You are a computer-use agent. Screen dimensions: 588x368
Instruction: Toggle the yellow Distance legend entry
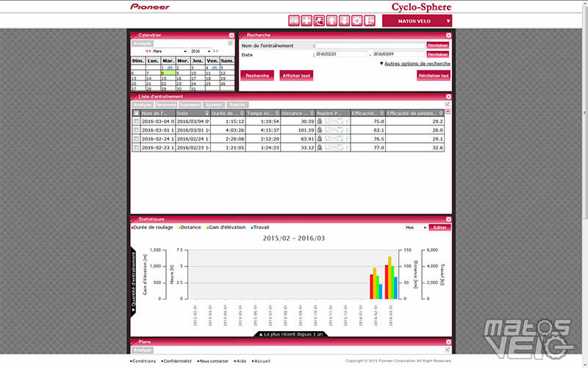(x=190, y=227)
